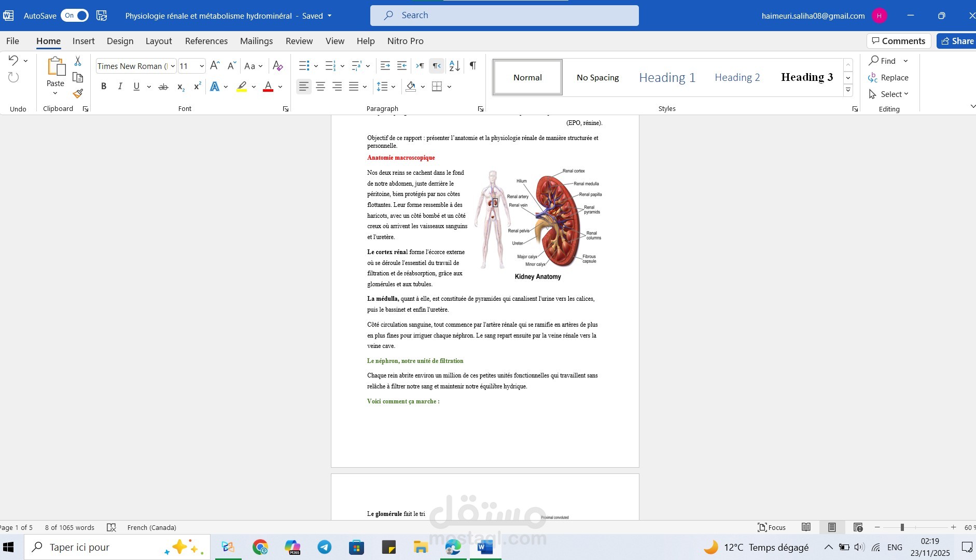Open the font name dropdown
Screen dimensions: 976x560
click(x=173, y=66)
